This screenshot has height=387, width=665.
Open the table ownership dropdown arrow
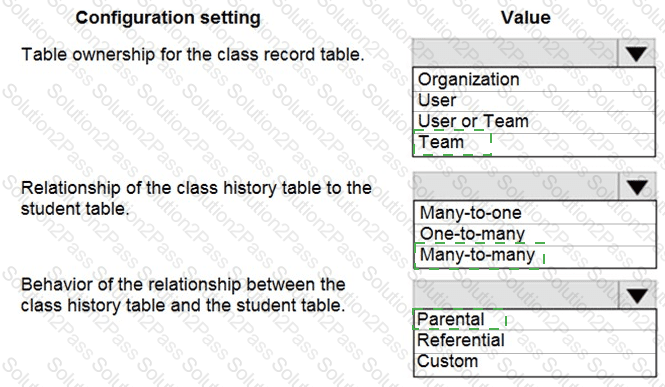636,54
